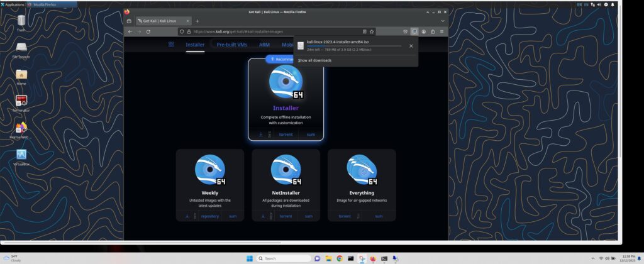Click the Installer download arrow icon
The height and width of the screenshot is (264, 644).
[x=261, y=135]
